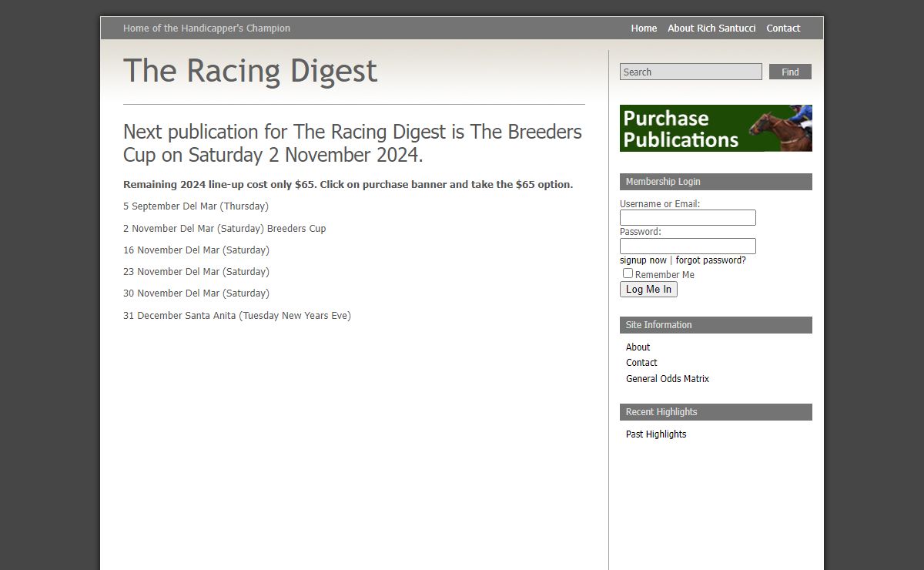Click the Username or Email field
The image size is (924, 570).
click(688, 218)
